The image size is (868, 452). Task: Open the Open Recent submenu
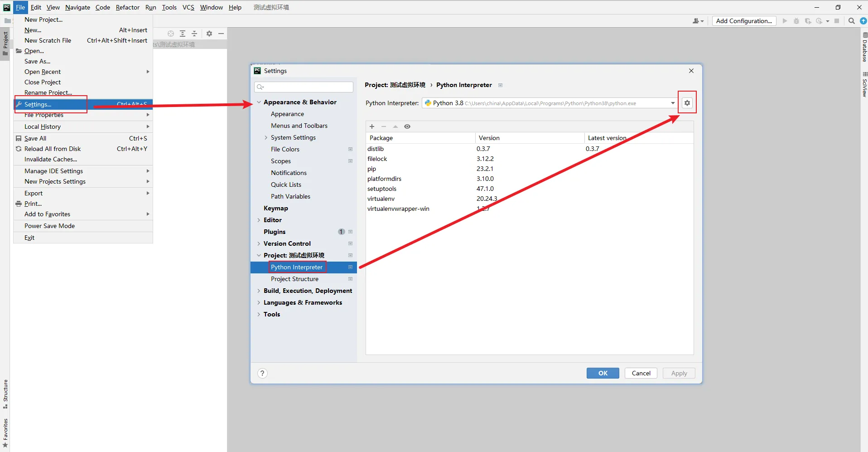[83, 72]
